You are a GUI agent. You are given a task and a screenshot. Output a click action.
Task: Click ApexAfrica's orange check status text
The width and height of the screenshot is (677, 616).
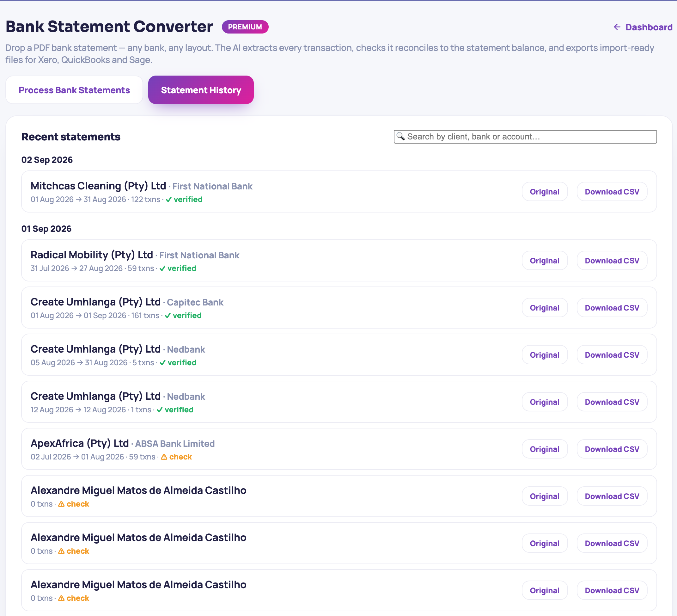(x=180, y=457)
